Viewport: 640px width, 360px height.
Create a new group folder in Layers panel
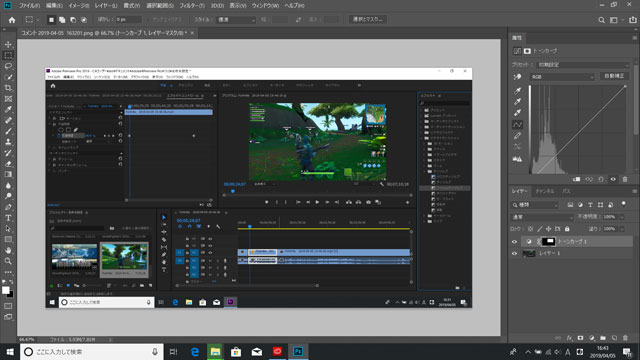(x=603, y=338)
